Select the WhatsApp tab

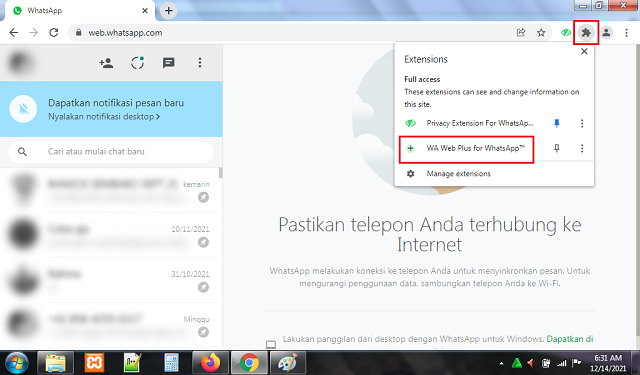click(80, 11)
